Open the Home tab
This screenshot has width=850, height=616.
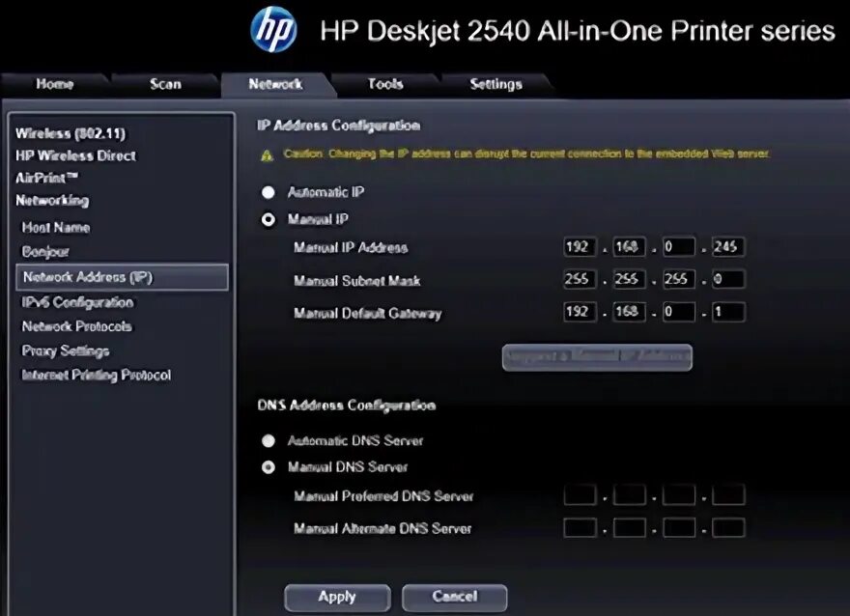coord(55,84)
